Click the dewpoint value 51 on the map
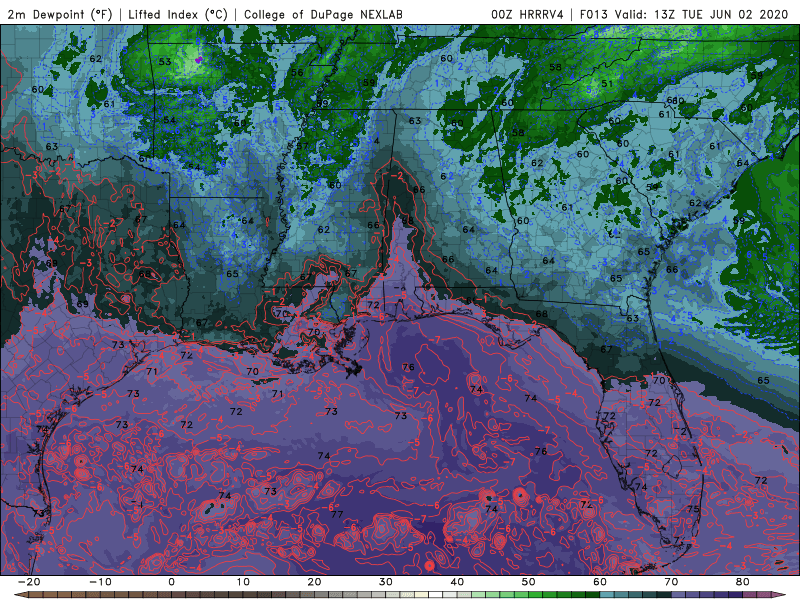 pyautogui.click(x=607, y=84)
